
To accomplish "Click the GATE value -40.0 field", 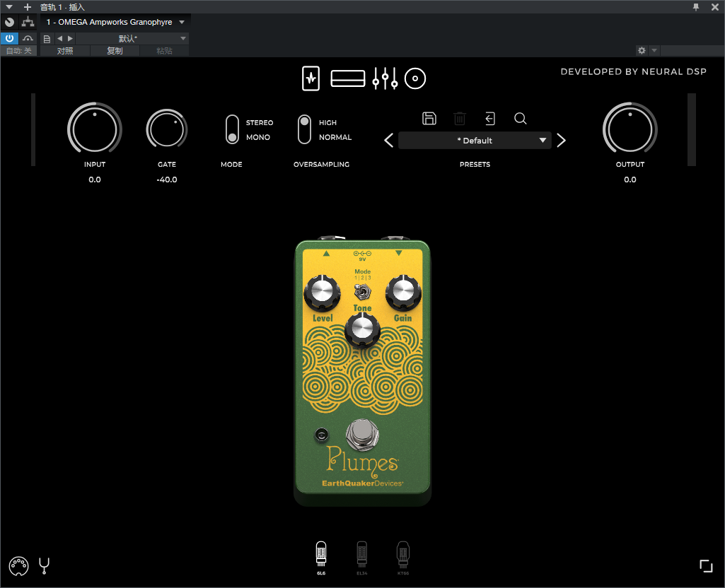I will 167,180.
